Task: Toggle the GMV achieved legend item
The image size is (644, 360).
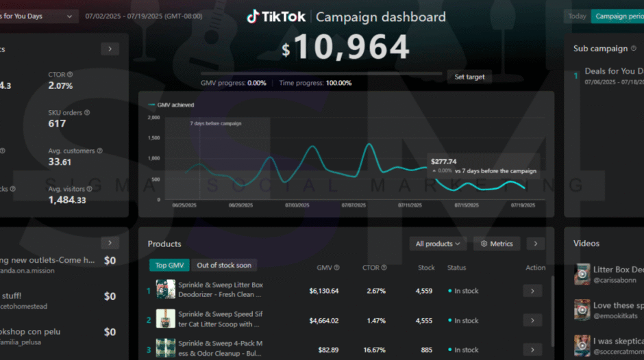Action: (x=171, y=105)
